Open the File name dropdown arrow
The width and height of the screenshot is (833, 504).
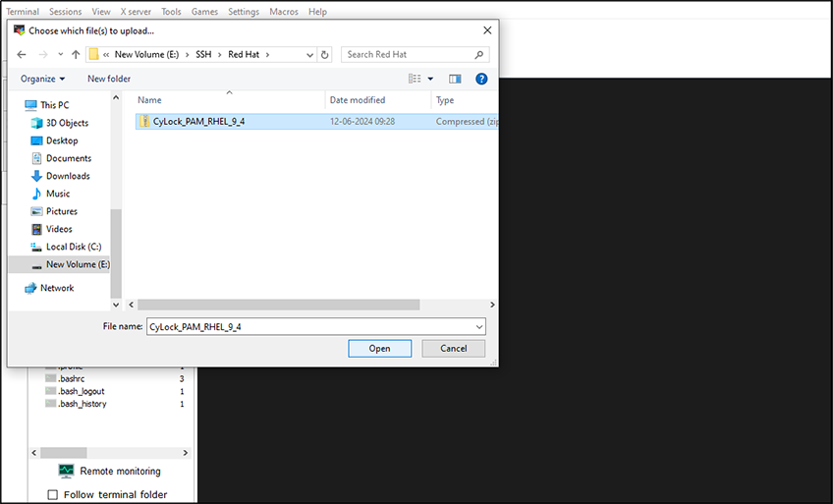pos(478,326)
